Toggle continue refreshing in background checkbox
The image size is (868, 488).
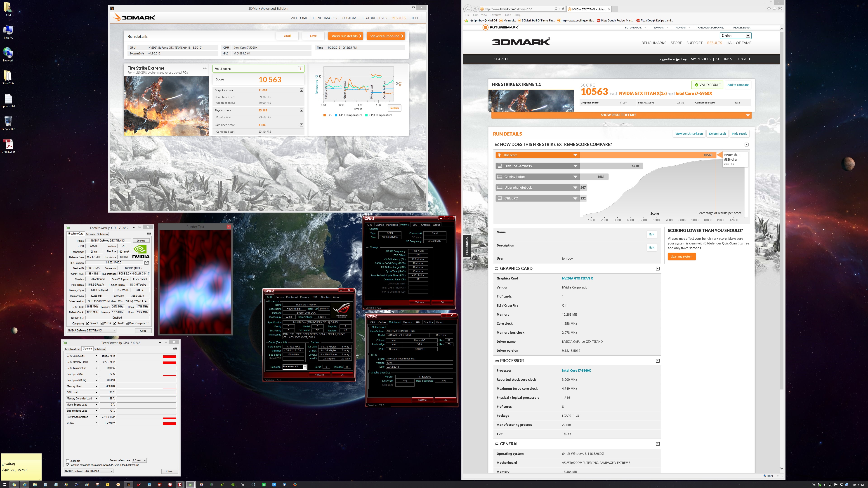pyautogui.click(x=68, y=465)
